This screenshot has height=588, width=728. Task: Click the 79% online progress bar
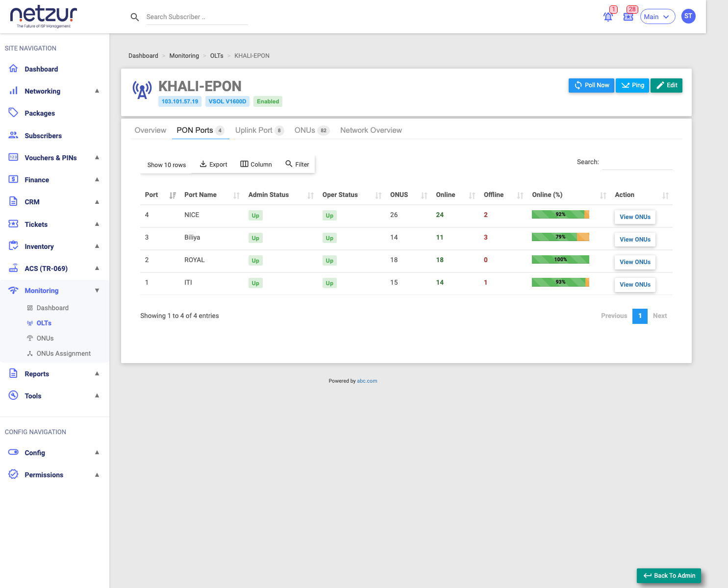pyautogui.click(x=560, y=237)
